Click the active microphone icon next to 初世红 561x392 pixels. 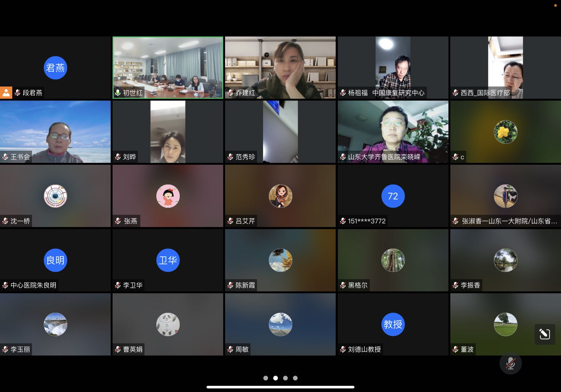[x=118, y=93]
